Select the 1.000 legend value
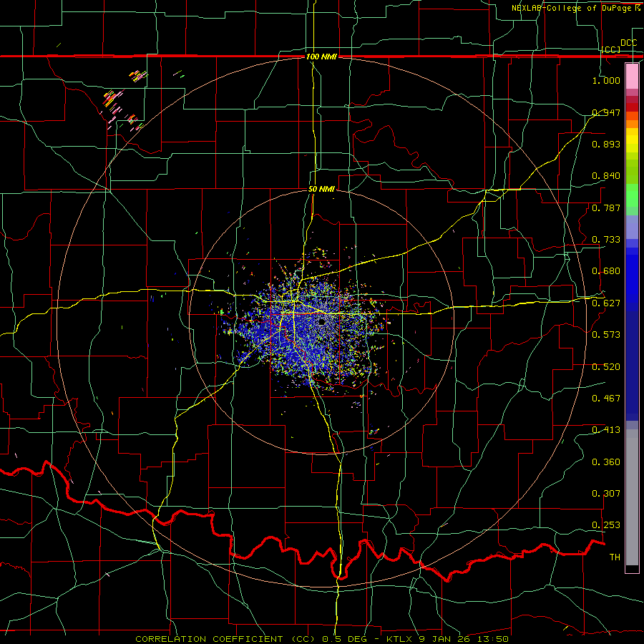Image resolution: width=644 pixels, height=644 pixels. [606, 80]
